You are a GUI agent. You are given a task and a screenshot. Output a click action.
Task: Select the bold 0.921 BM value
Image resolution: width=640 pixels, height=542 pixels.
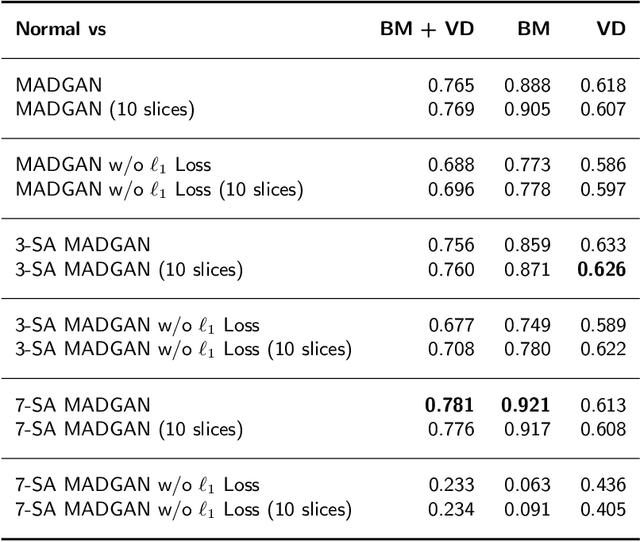527,405
